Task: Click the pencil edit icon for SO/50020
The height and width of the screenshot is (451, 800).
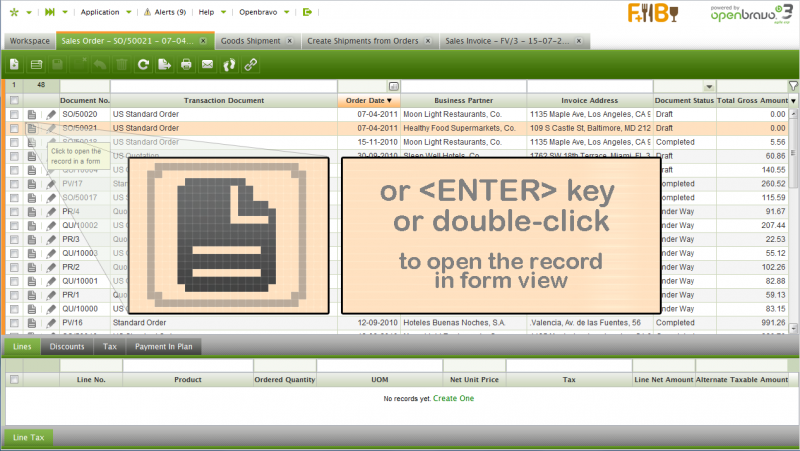Action: [x=51, y=115]
